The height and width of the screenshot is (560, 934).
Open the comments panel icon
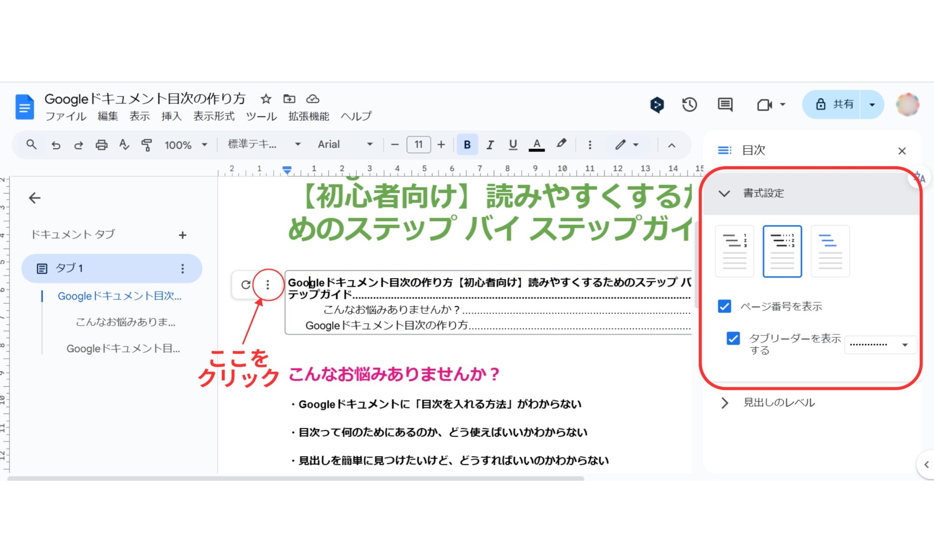tap(725, 105)
